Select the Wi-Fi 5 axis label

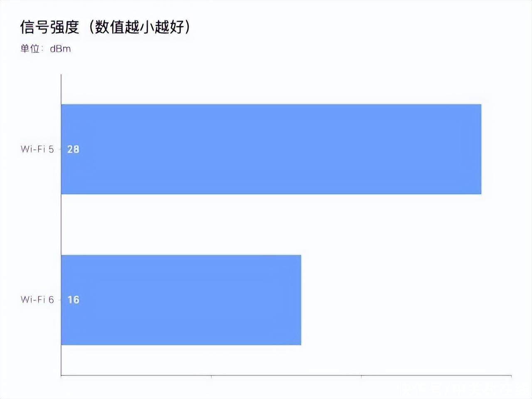(x=37, y=149)
